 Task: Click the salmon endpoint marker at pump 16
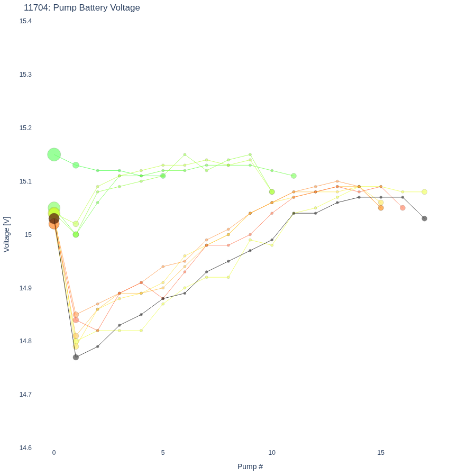(402, 208)
